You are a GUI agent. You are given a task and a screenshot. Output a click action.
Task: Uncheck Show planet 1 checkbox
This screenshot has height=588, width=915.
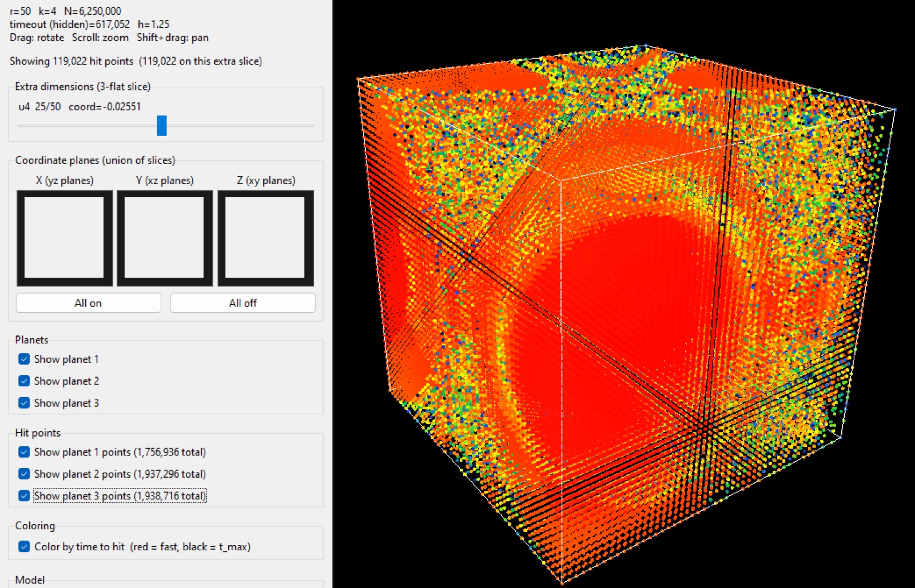coord(24,359)
